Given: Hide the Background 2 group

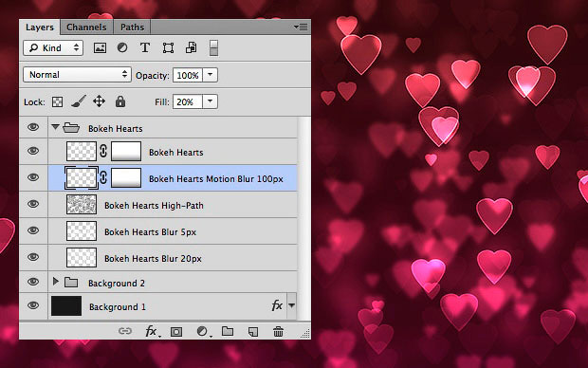Looking at the screenshot, I should (33, 282).
